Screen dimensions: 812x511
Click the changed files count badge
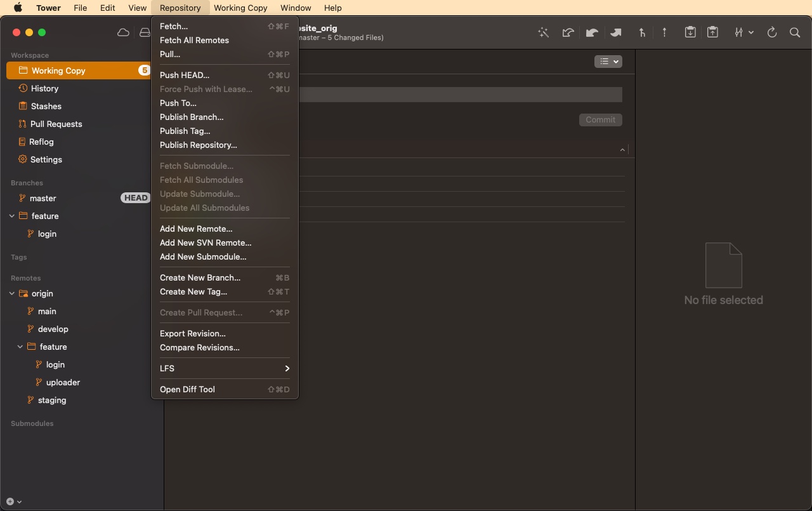[x=144, y=70]
